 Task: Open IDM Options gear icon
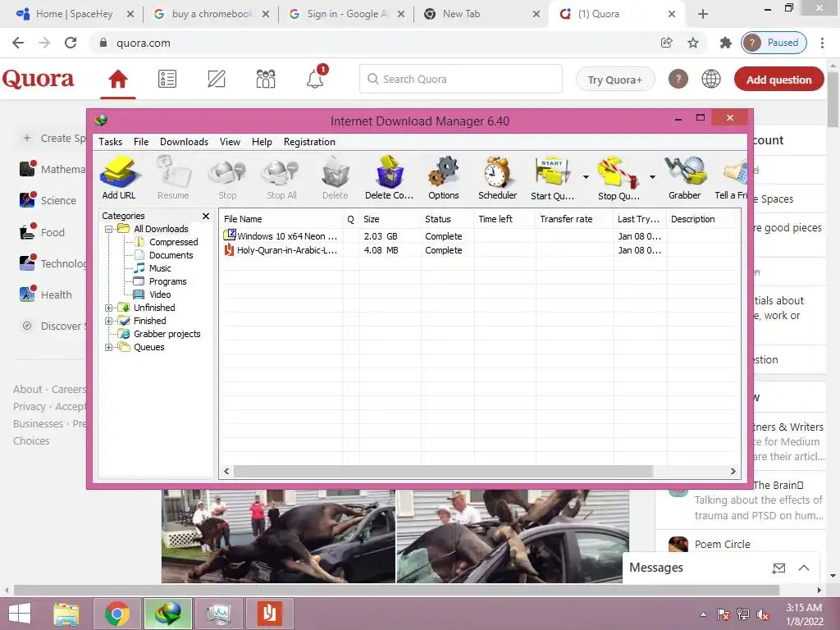[x=444, y=178]
